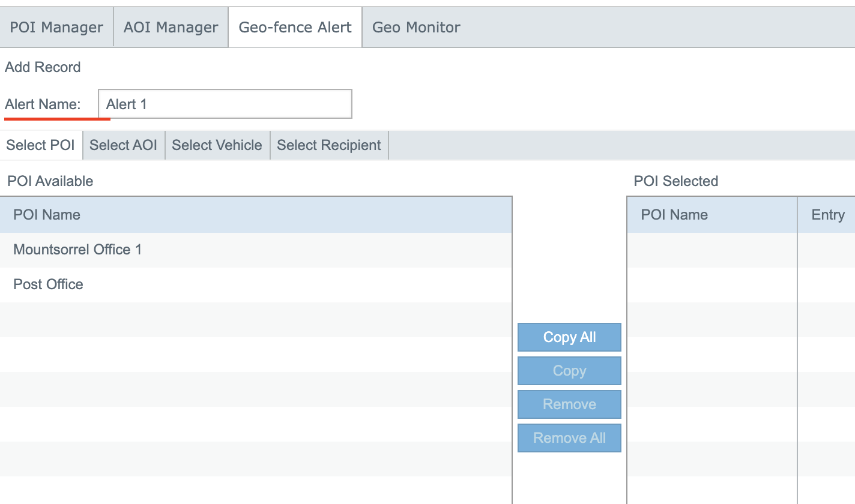Select the Geo-fence Alert tab
This screenshot has width=855, height=504.
(x=295, y=28)
